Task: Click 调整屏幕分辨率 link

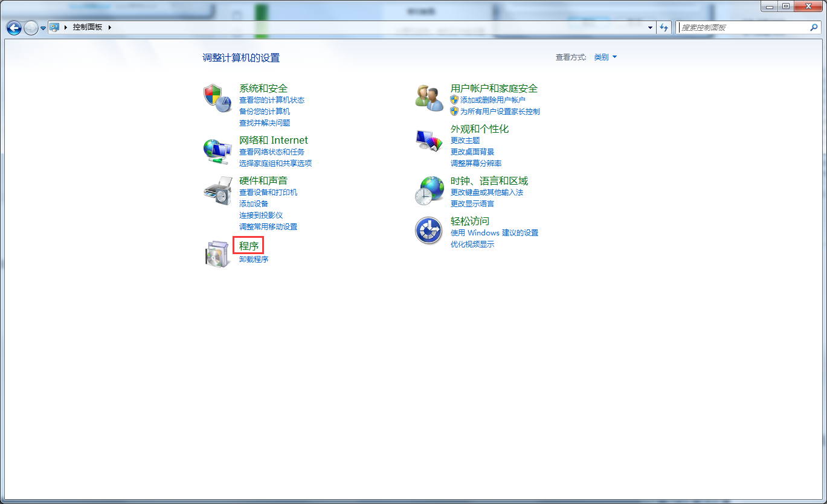Action: [476, 164]
